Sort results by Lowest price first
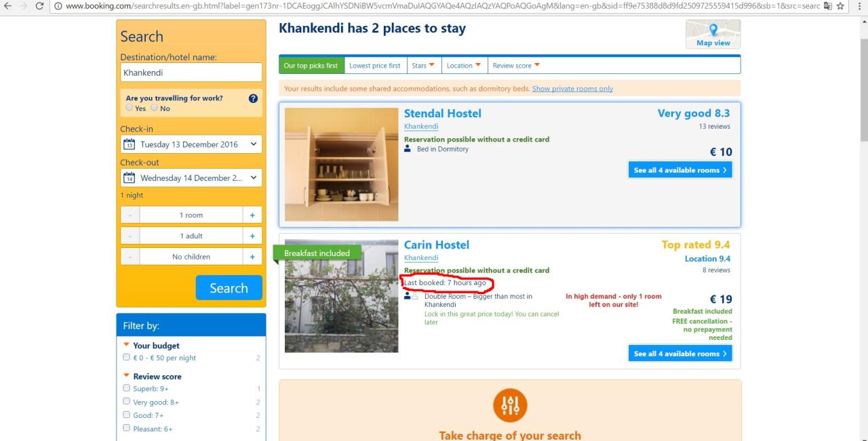Screen dimensions: 868x441 point(374,66)
